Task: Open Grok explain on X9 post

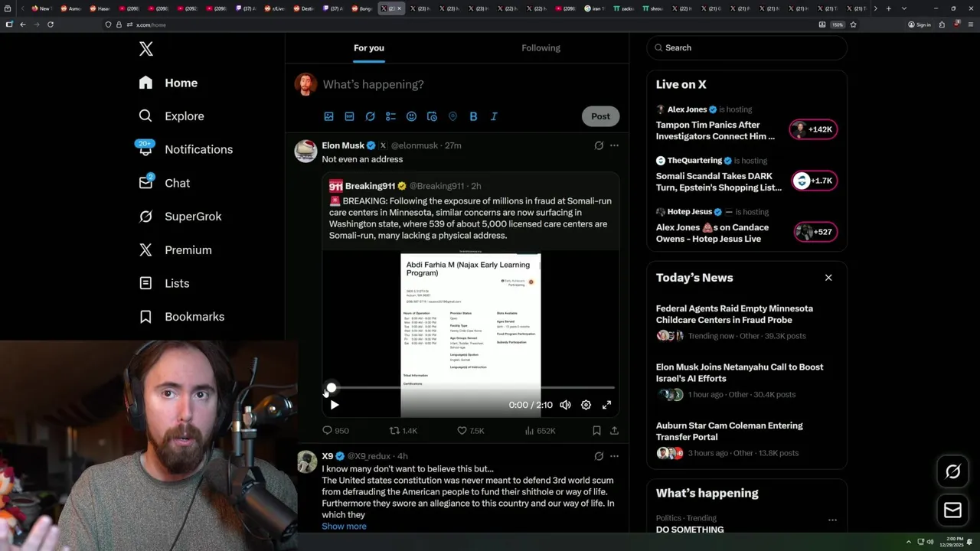Action: [599, 456]
